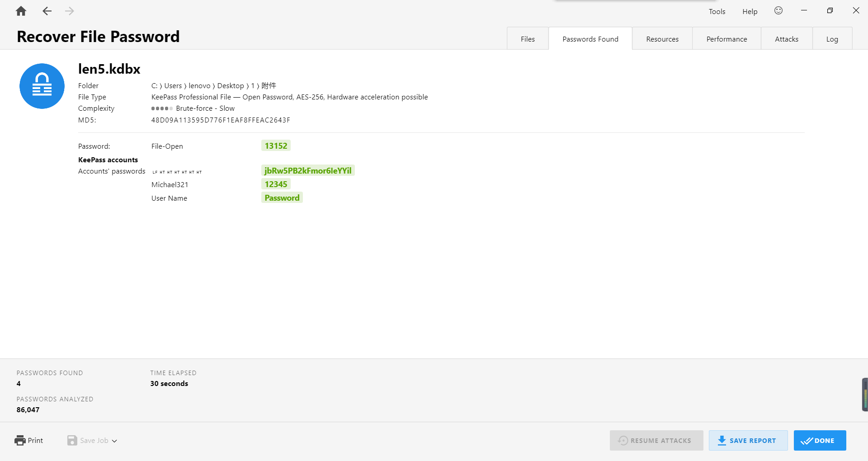Select the Attacks tab
The image size is (868, 461).
point(786,39)
